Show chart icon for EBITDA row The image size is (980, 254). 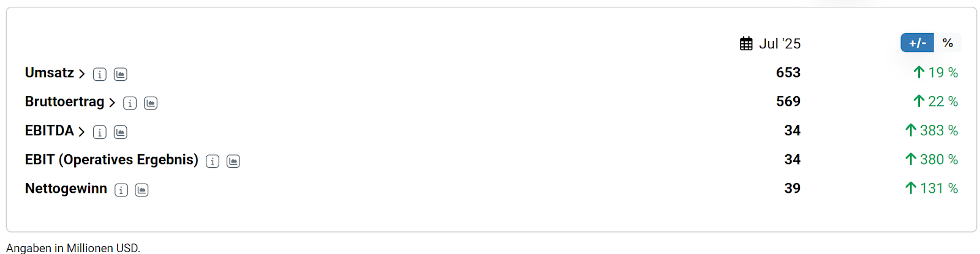[x=121, y=132]
